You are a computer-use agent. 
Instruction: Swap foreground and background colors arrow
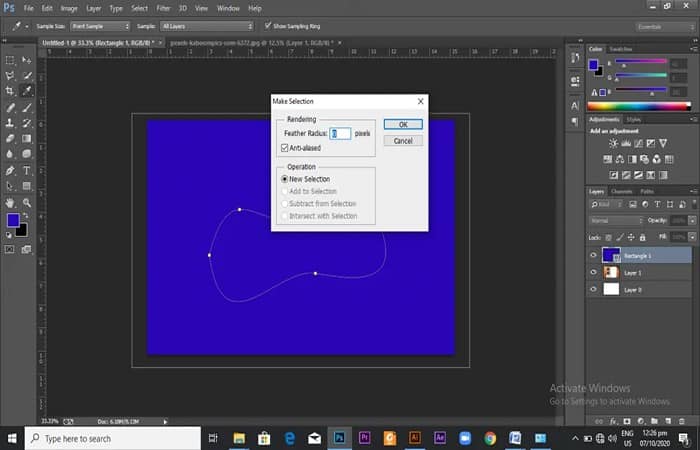(x=25, y=215)
